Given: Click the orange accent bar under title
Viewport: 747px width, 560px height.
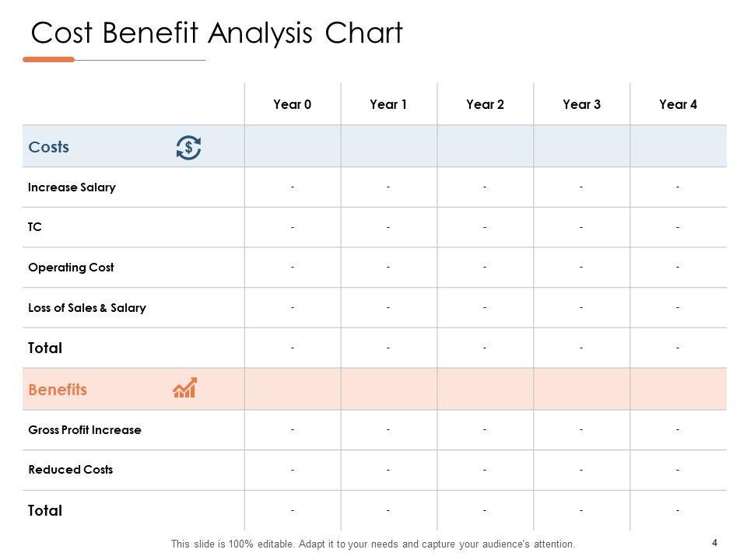Looking at the screenshot, I should [x=48, y=59].
